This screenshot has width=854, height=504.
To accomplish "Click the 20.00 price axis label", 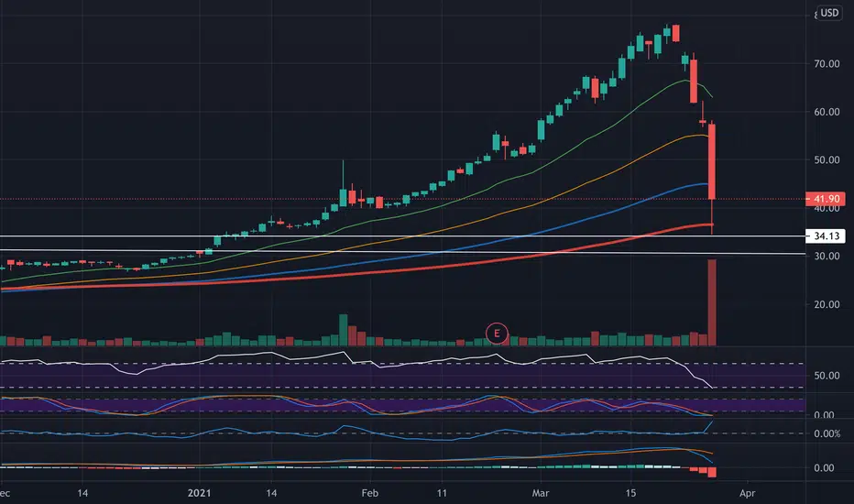I will (x=827, y=304).
